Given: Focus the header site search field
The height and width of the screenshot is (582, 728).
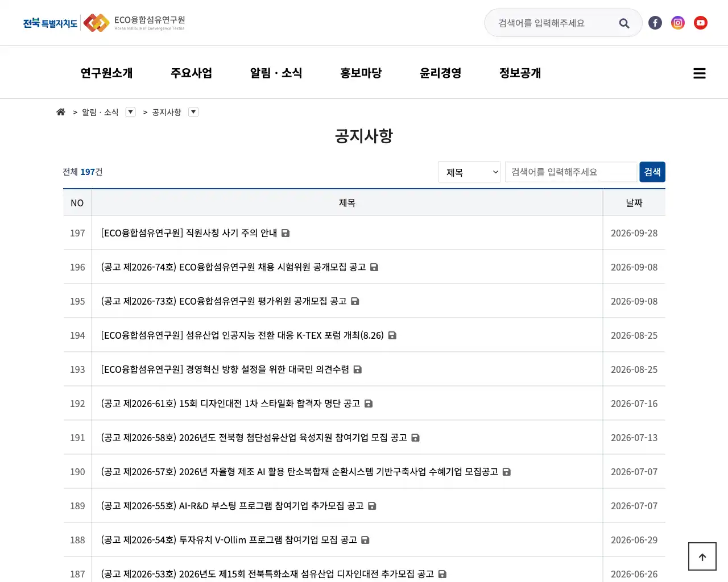Looking at the screenshot, I should pos(555,23).
